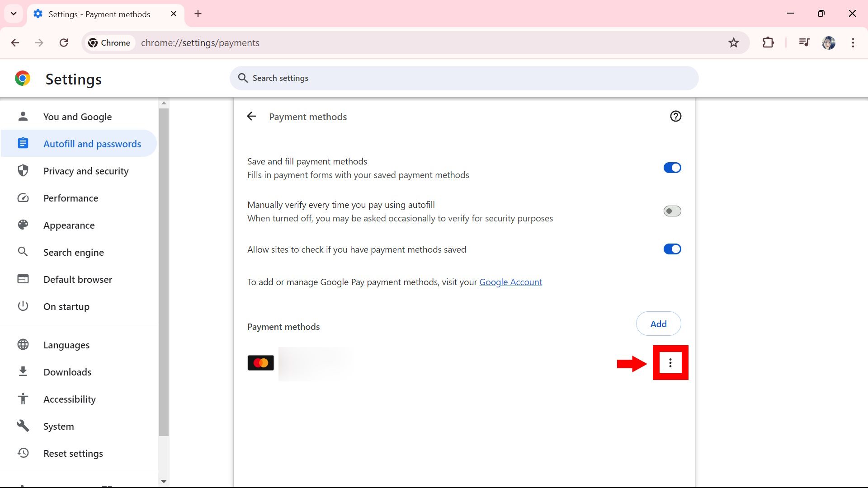Open Appearance settings
Viewport: 868px width, 488px height.
pyautogui.click(x=79, y=225)
